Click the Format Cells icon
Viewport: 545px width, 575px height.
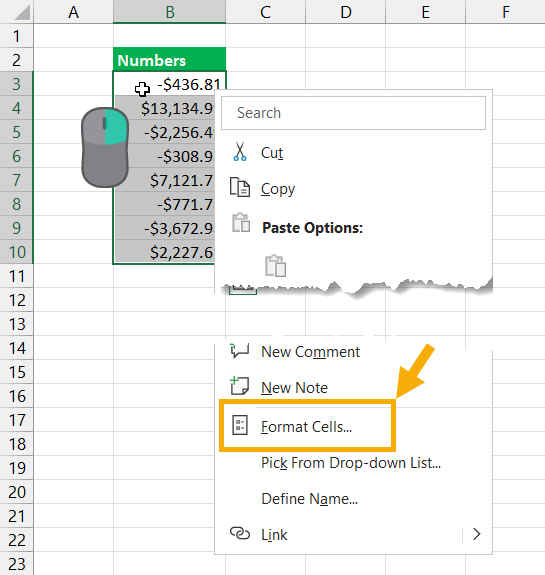point(240,425)
